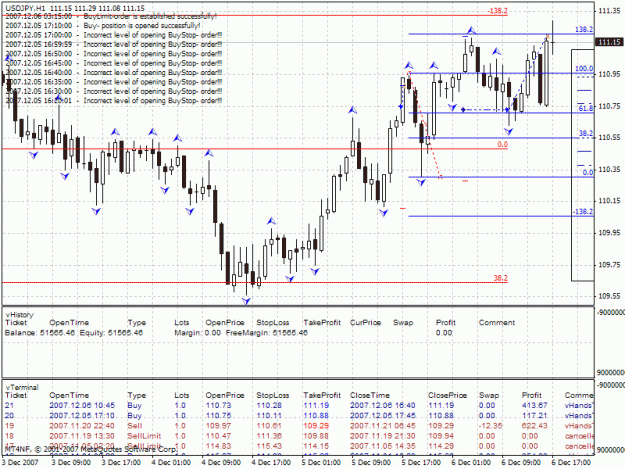Click the 6 Dec 09:00 time axis label
The height and width of the screenshot is (469, 625).
[x=521, y=463]
